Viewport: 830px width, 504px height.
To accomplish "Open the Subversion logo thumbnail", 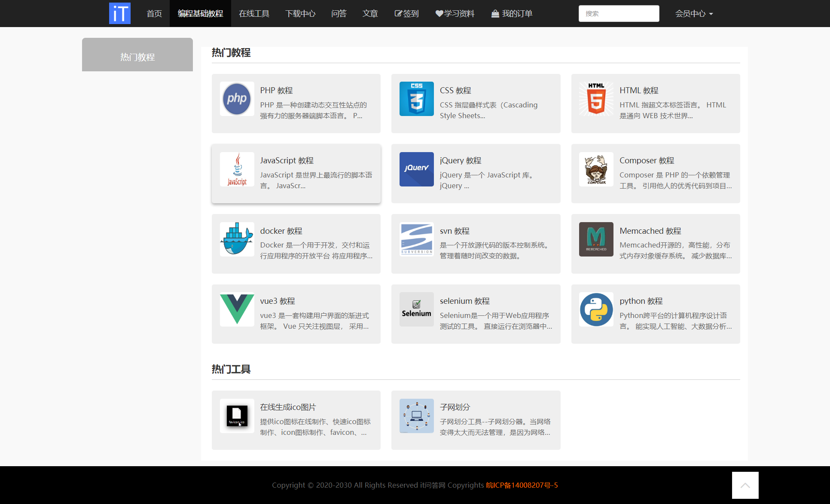I will tap(417, 239).
